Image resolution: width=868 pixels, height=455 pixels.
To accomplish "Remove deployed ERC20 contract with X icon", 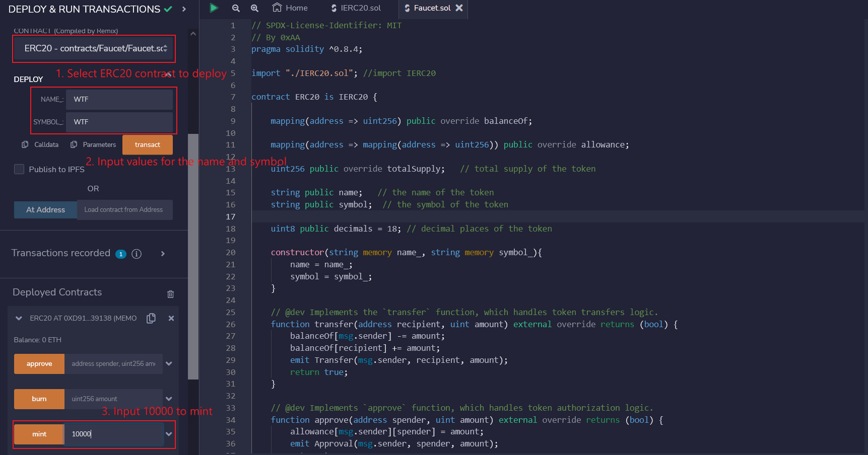I will pyautogui.click(x=171, y=318).
